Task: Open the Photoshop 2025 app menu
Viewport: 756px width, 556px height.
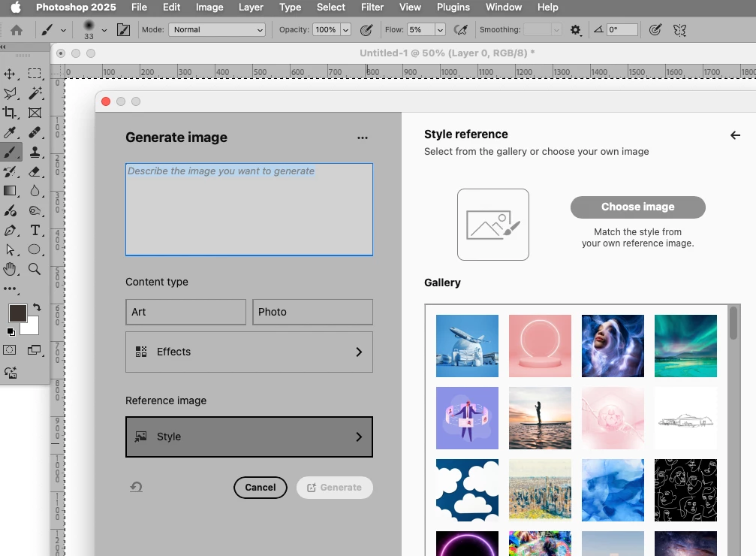Action: [76, 8]
